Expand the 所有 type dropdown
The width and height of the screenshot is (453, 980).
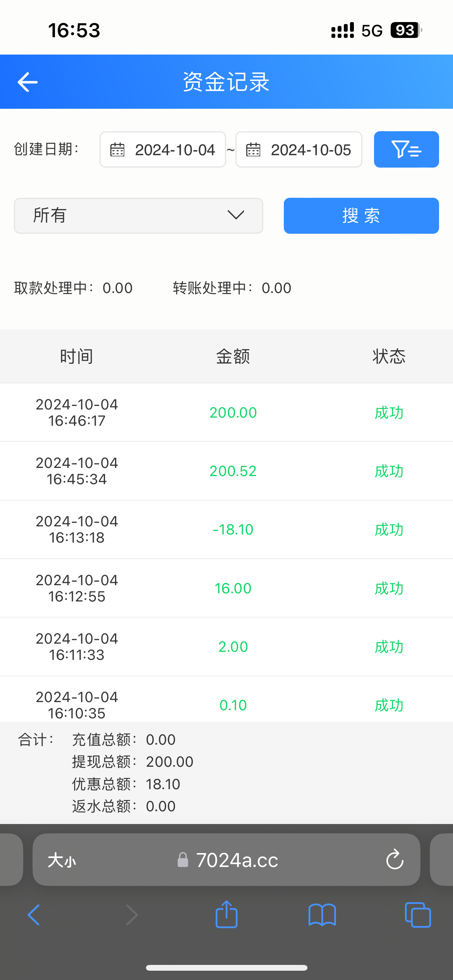click(139, 216)
